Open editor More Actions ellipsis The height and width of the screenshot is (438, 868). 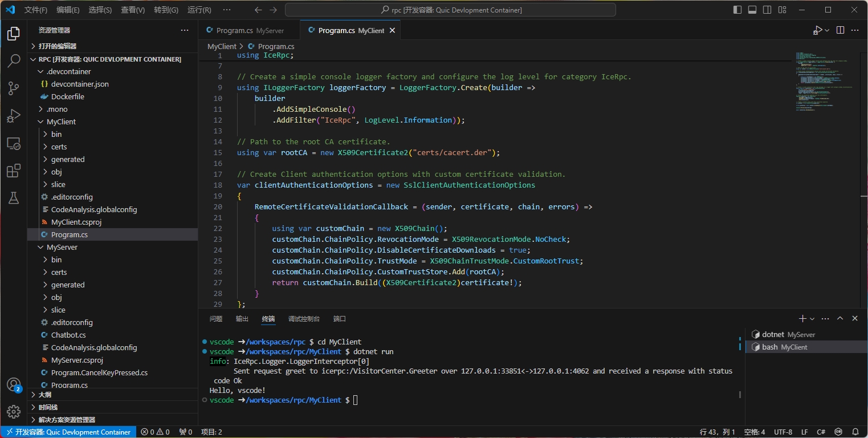pyautogui.click(x=855, y=30)
